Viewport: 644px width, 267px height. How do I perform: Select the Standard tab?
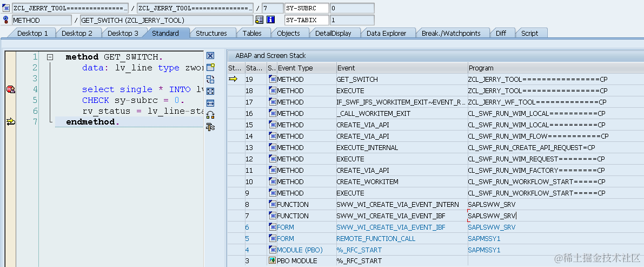(x=165, y=34)
